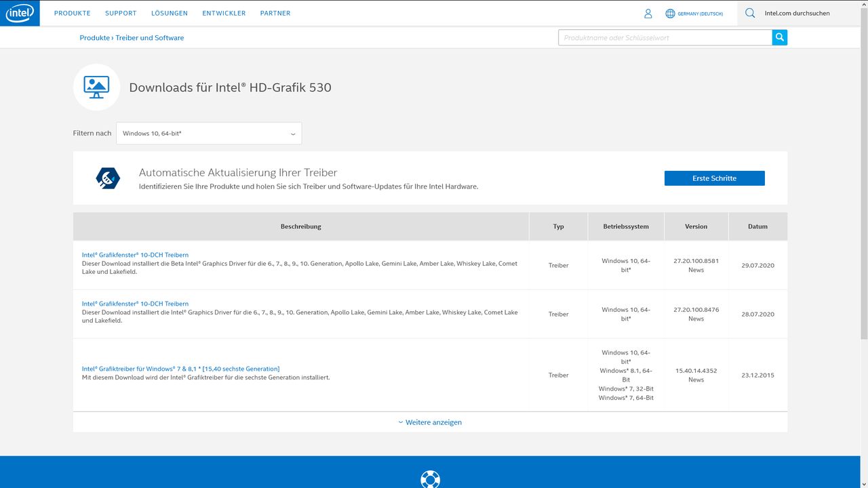Open the Partner menu

click(275, 14)
